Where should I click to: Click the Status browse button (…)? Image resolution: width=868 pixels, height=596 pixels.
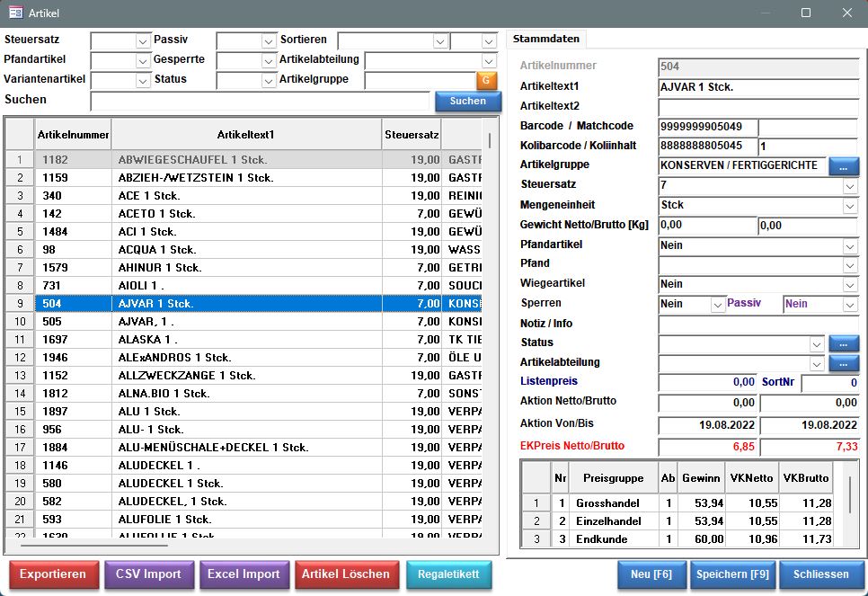click(x=843, y=343)
